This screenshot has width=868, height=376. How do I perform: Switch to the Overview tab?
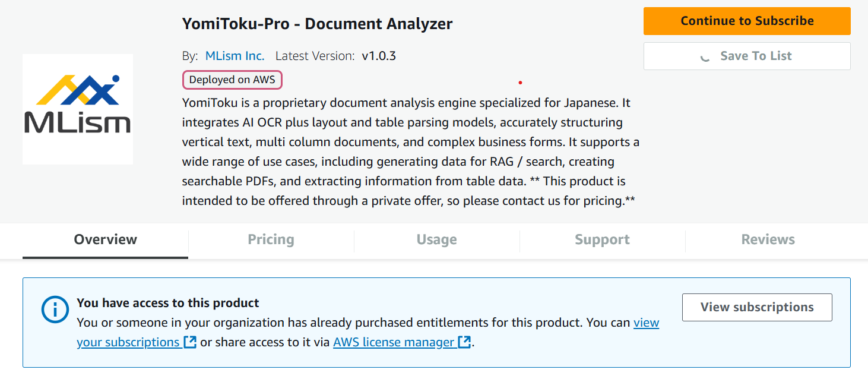click(105, 240)
